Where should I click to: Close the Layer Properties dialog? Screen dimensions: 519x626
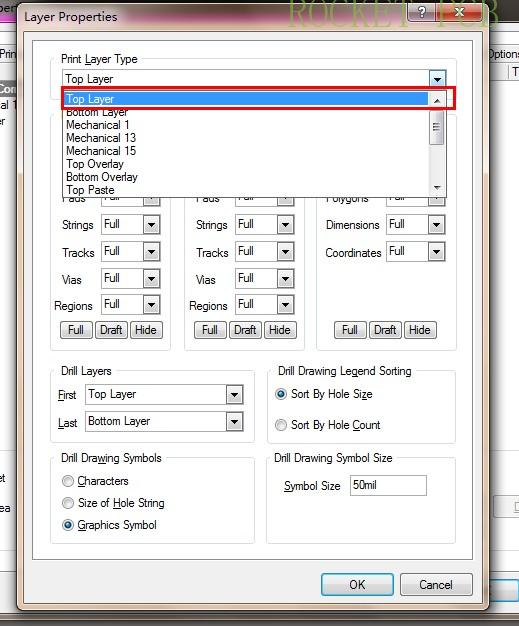[459, 12]
